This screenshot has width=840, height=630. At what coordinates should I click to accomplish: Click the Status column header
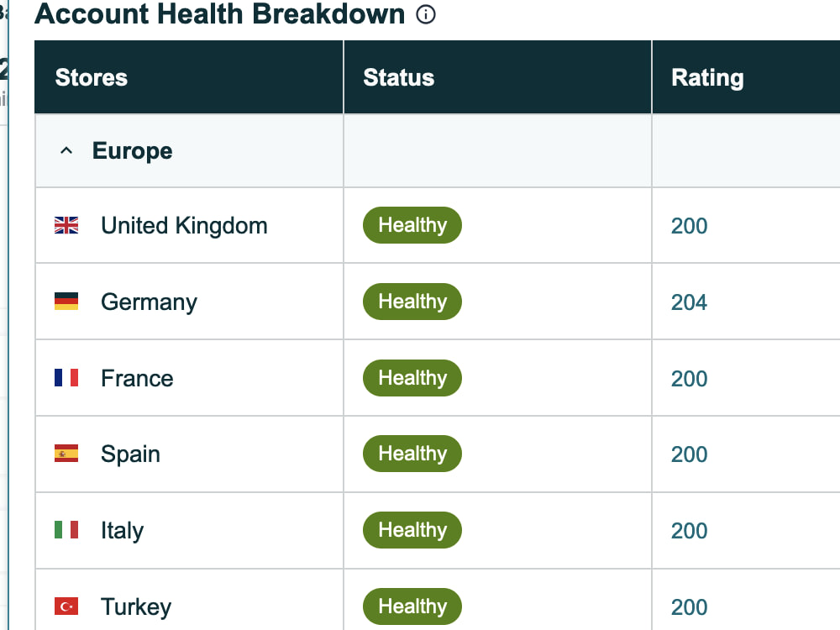(x=497, y=77)
